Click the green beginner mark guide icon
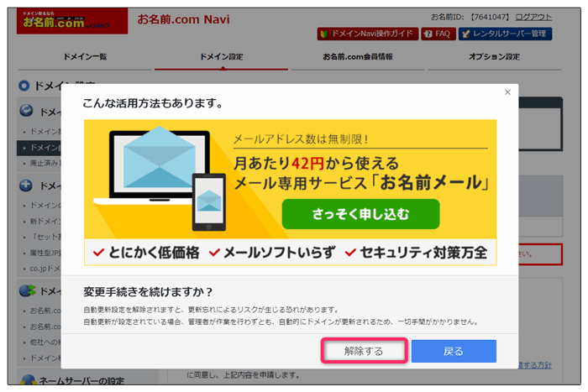The width and height of the screenshot is (588, 392). [324, 34]
